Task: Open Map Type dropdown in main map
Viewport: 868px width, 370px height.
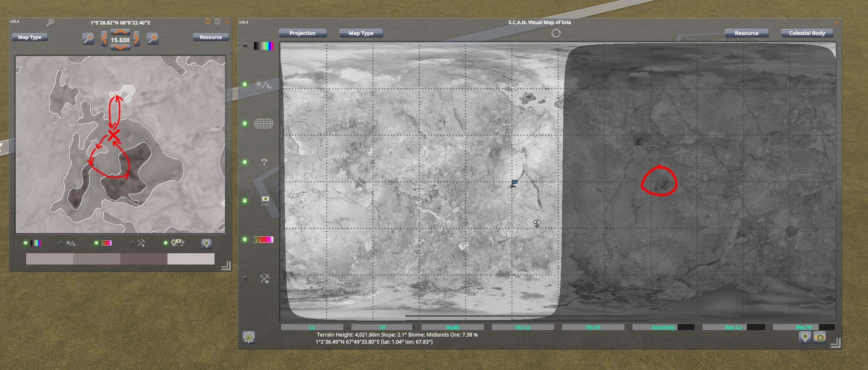Action: [361, 33]
